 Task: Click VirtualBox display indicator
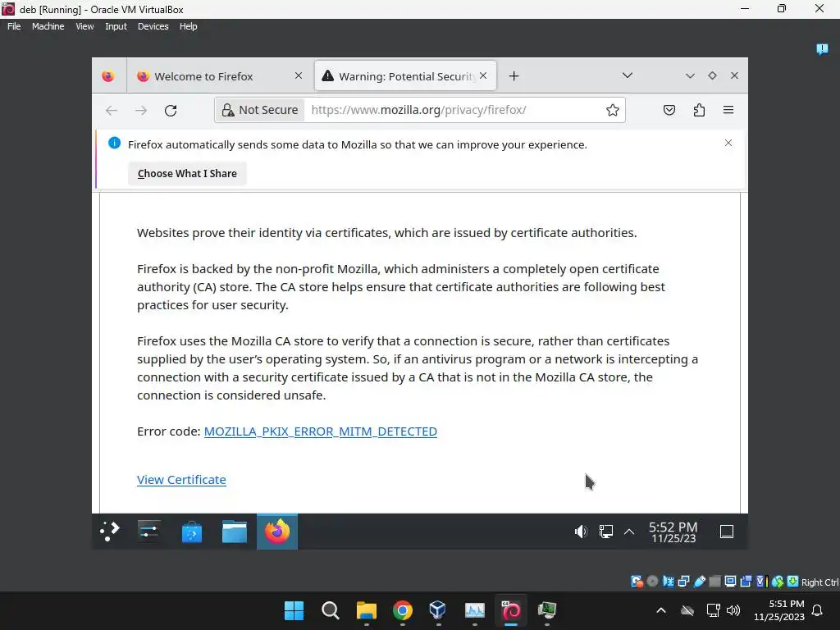[x=730, y=582]
